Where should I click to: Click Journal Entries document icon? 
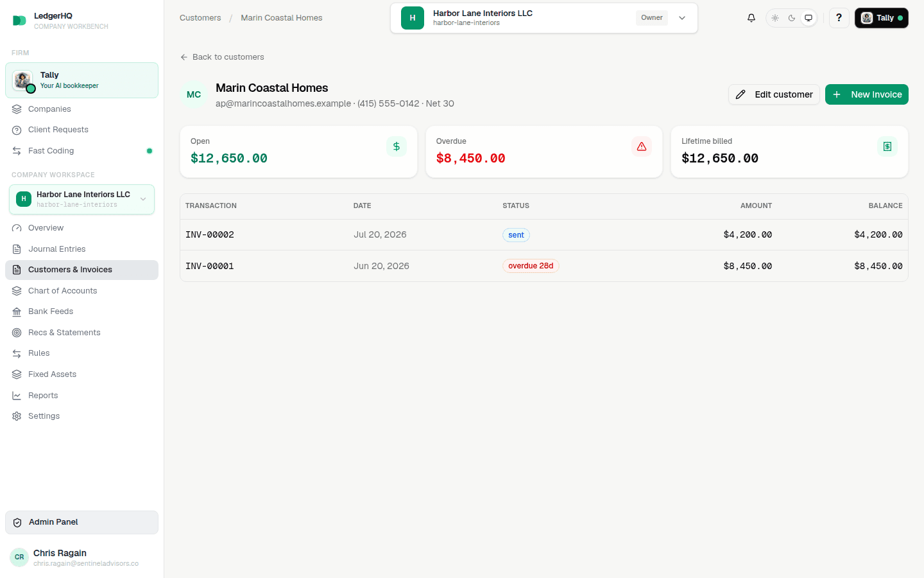(x=17, y=249)
